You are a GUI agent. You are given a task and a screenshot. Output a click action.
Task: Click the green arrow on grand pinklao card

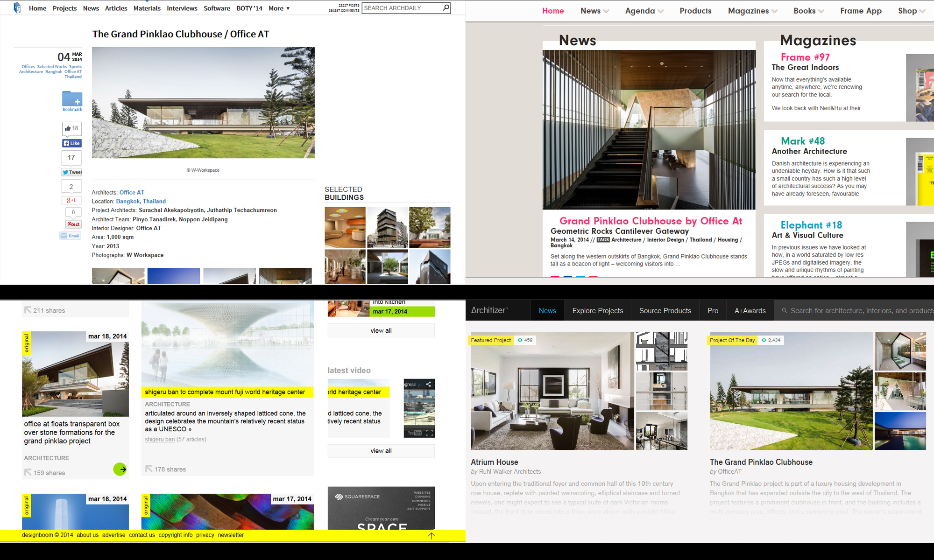point(120,469)
